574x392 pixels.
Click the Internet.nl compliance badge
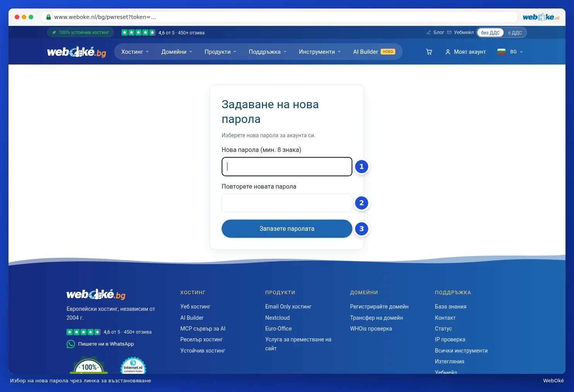coord(133,365)
